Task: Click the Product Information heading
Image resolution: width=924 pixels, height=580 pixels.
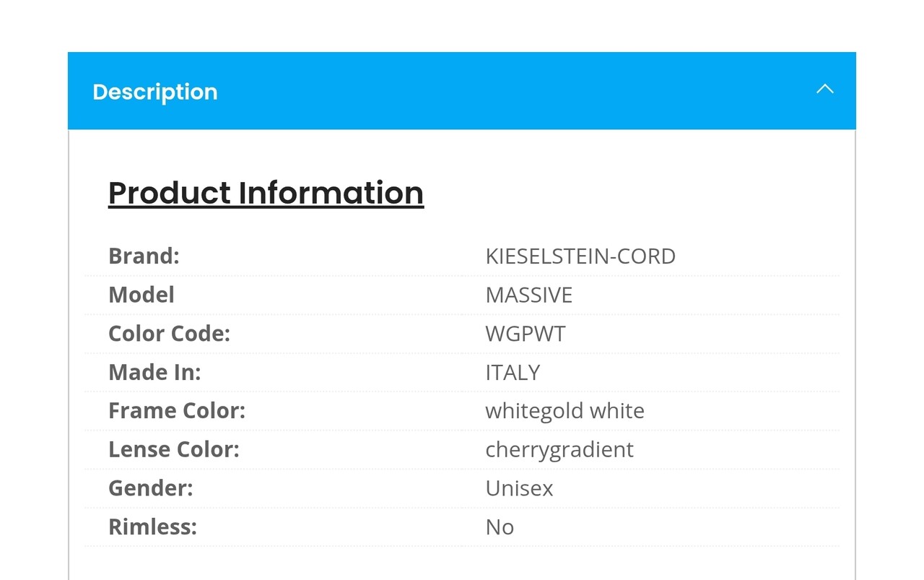Action: tap(266, 193)
